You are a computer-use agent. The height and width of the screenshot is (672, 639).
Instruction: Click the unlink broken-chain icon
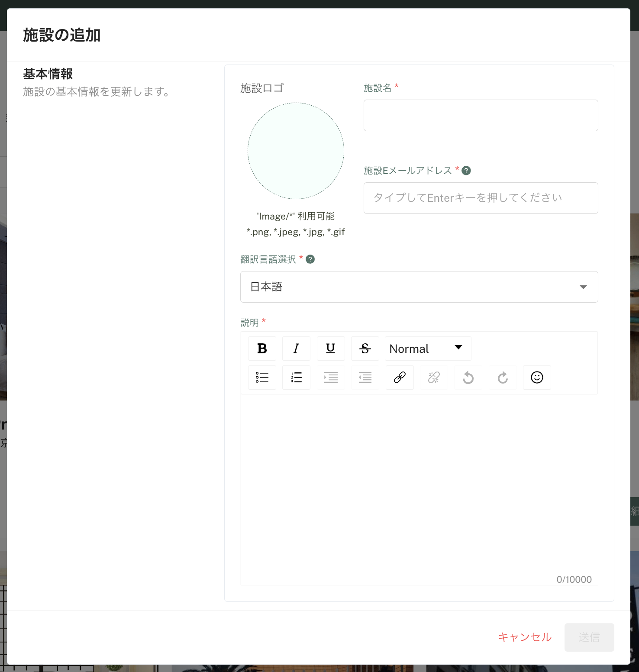pos(434,378)
